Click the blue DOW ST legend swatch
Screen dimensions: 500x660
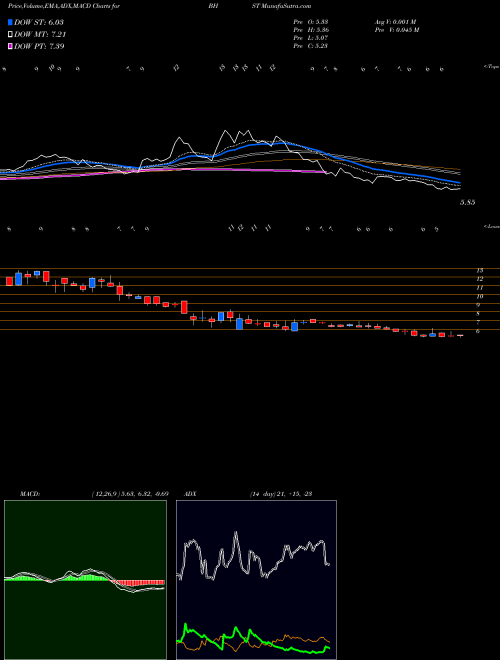[11, 22]
